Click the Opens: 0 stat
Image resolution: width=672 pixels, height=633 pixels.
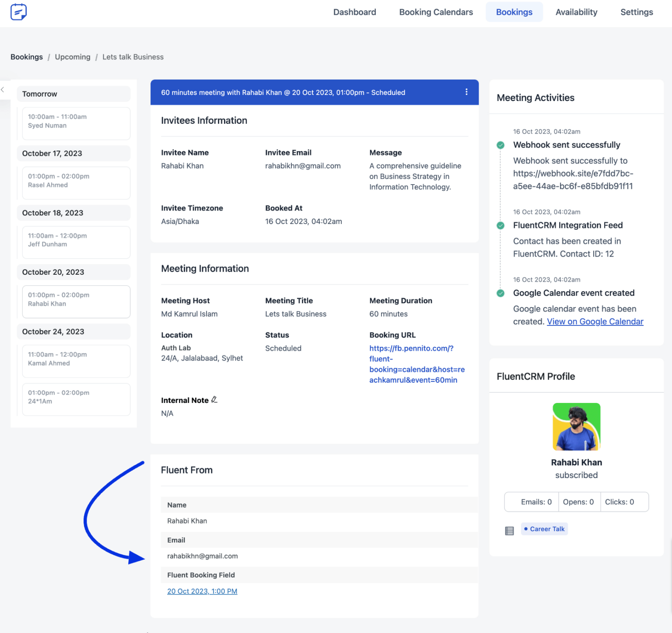579,502
